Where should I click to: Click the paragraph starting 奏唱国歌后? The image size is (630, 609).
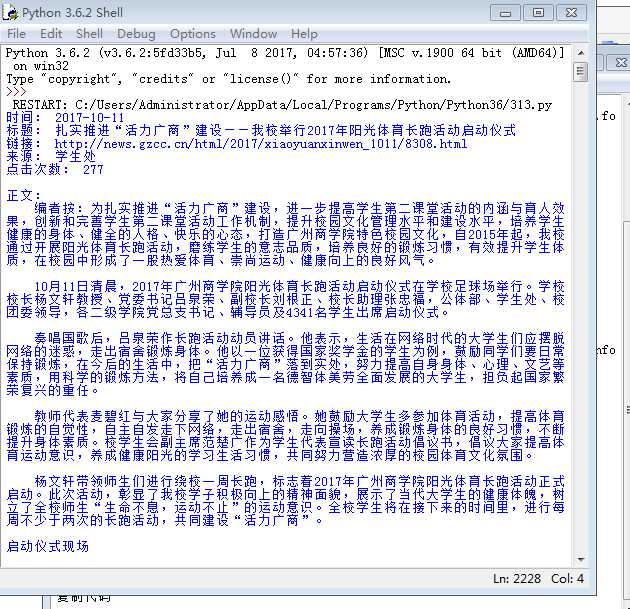tap(285, 364)
